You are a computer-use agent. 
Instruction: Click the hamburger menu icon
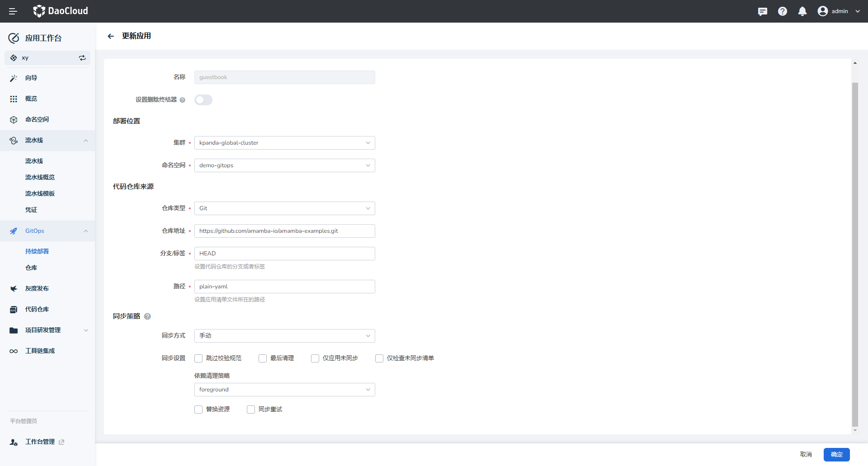pos(13,11)
